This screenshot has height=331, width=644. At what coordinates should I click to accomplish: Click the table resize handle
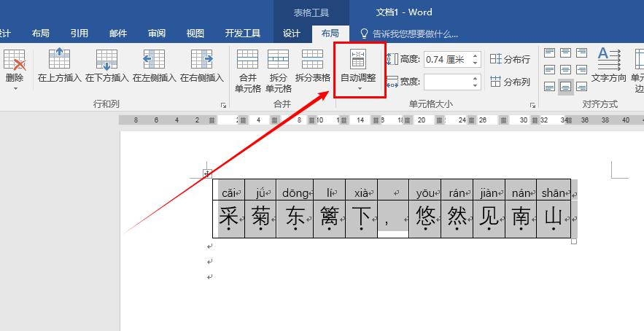574,241
